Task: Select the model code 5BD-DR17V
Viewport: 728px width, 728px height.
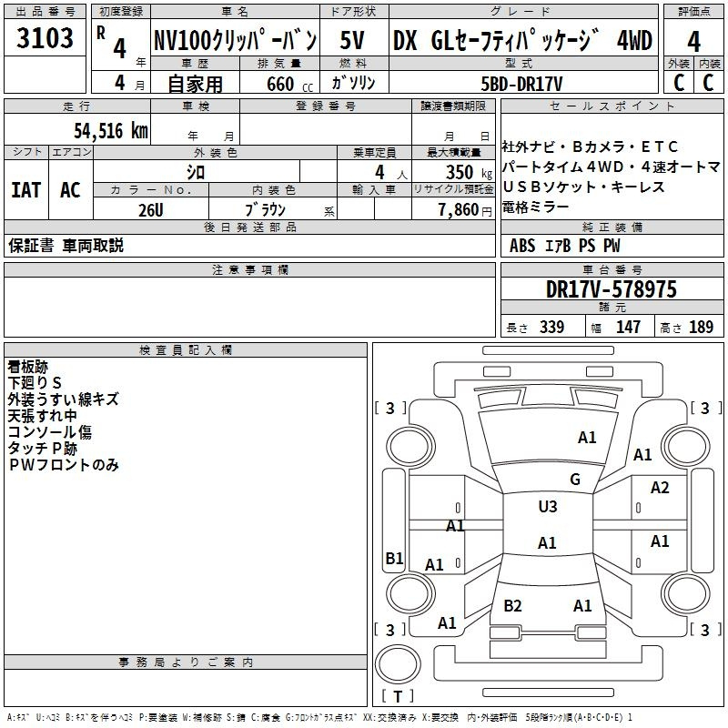Action: click(x=521, y=84)
